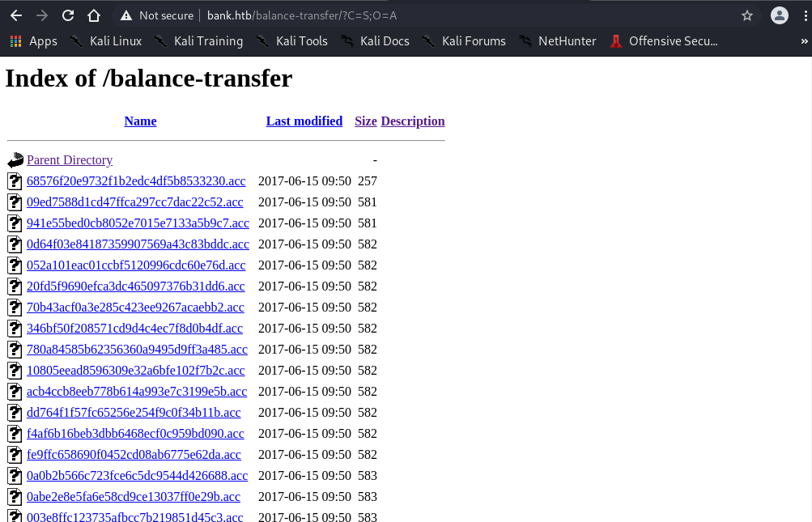This screenshot has width=812, height=522.
Task: Open file 68576f20e9732f1b2edc4df5b8533230.acc
Action: pyautogui.click(x=136, y=181)
